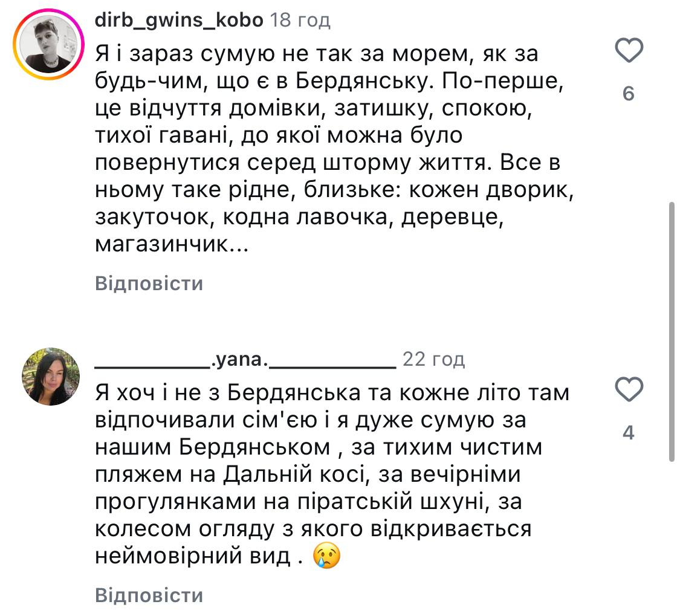This screenshot has width=680, height=616.
Task: Click the comments scrollbar thumb
Action: pyautogui.click(x=671, y=331)
